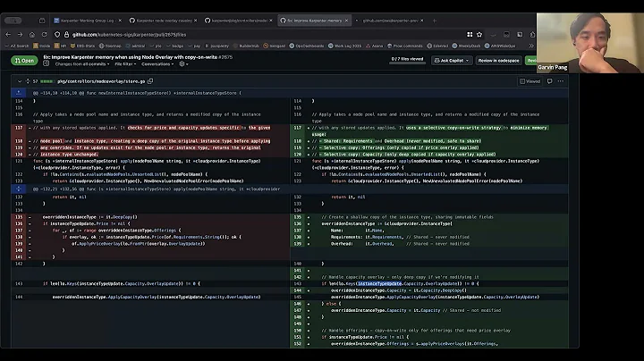
Task: Open the store.go three-dot options menu
Action: point(561,81)
